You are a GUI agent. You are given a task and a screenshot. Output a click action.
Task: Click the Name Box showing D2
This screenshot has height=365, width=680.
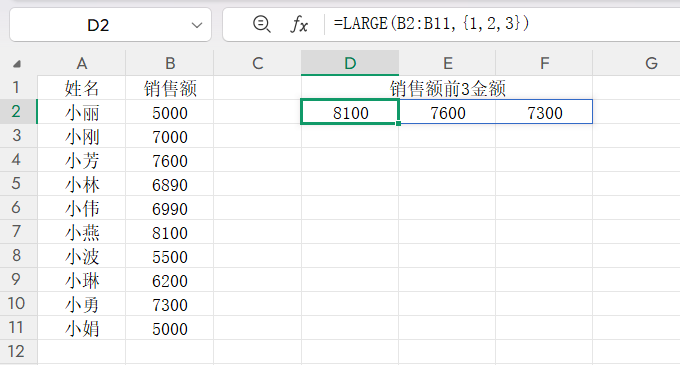(111, 25)
